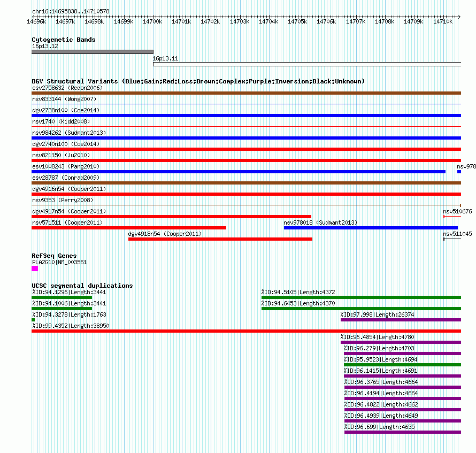Open nsv9353 (Perry2008) variant label
This screenshot has height=453, width=476.
coord(63,200)
